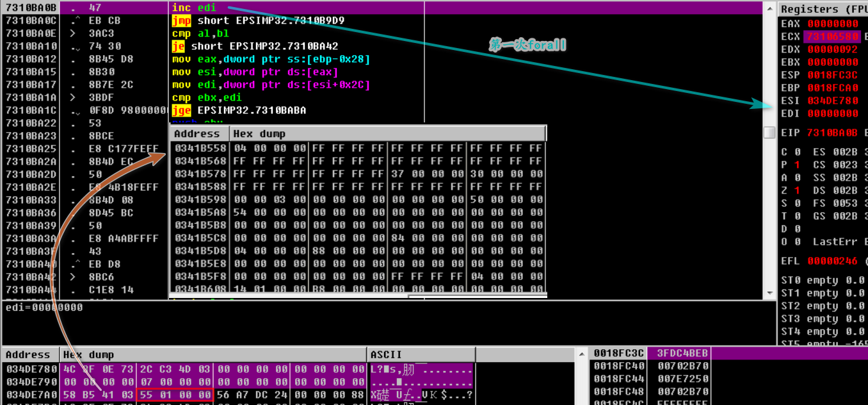This screenshot has height=405, width=868.
Task: Click the up-jump arrow at address 7310BA0C
Action: [x=77, y=21]
